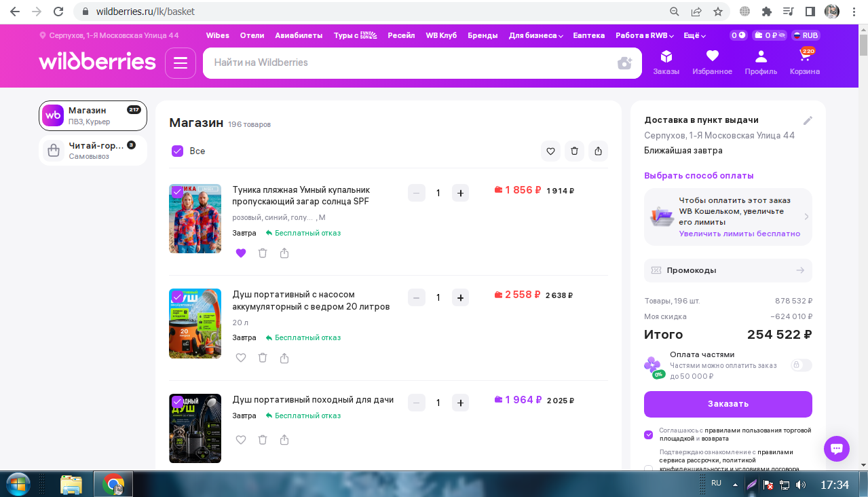Increase quantity of Душ портативный с насосом

click(x=460, y=297)
